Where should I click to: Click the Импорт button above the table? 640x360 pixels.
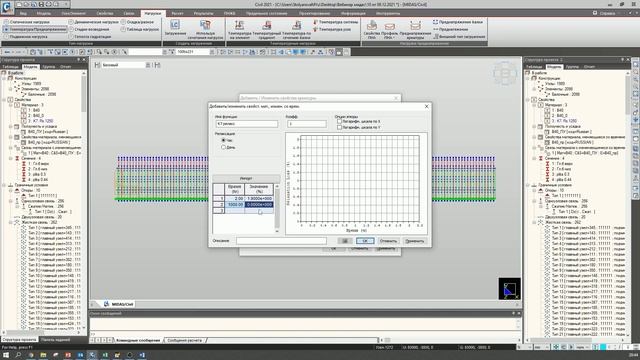tap(246, 178)
